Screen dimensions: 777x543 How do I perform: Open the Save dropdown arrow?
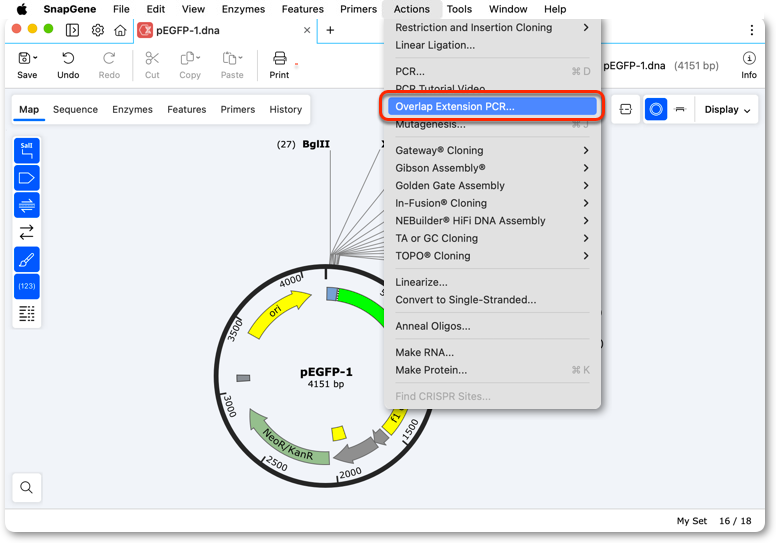coord(35,57)
